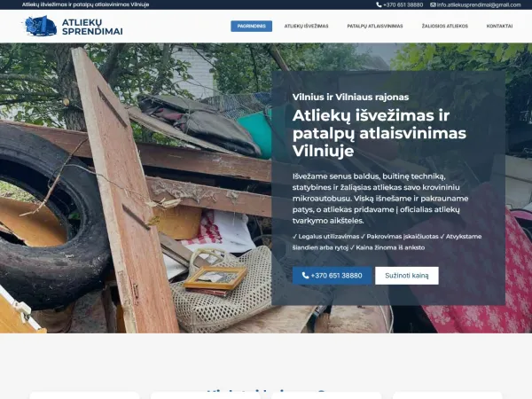Open the Pagrindinis menu item
The height and width of the screenshot is (399, 532).
click(x=252, y=26)
